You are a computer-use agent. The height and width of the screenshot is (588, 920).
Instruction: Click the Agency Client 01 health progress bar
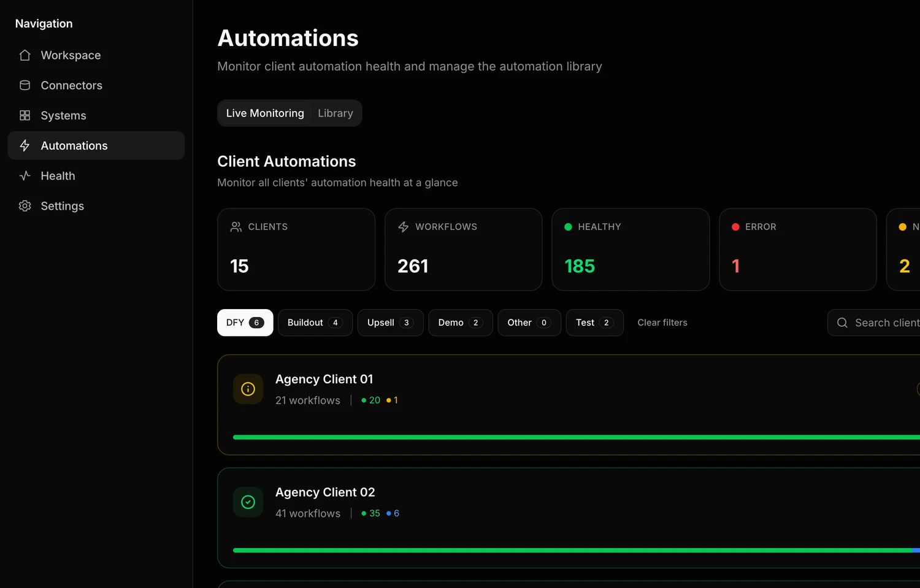[x=577, y=437]
